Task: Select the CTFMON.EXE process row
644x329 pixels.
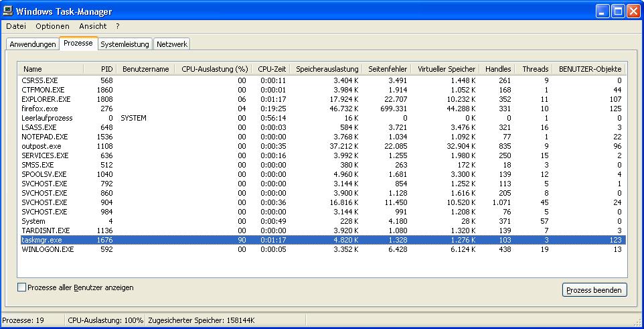Action: pyautogui.click(x=323, y=90)
